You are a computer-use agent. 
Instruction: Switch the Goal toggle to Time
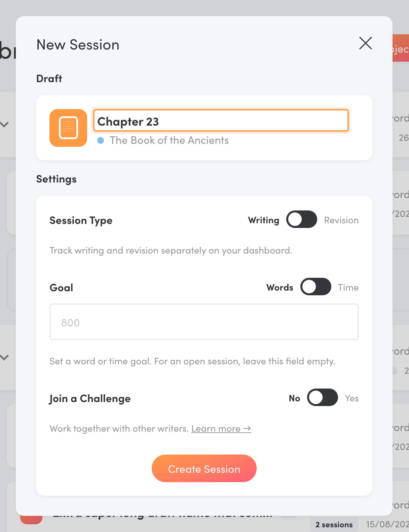(x=316, y=287)
